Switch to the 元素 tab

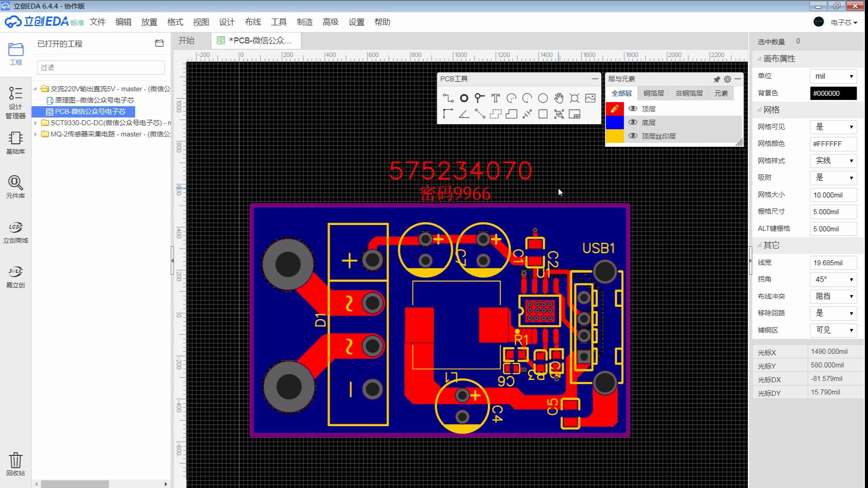(x=721, y=93)
